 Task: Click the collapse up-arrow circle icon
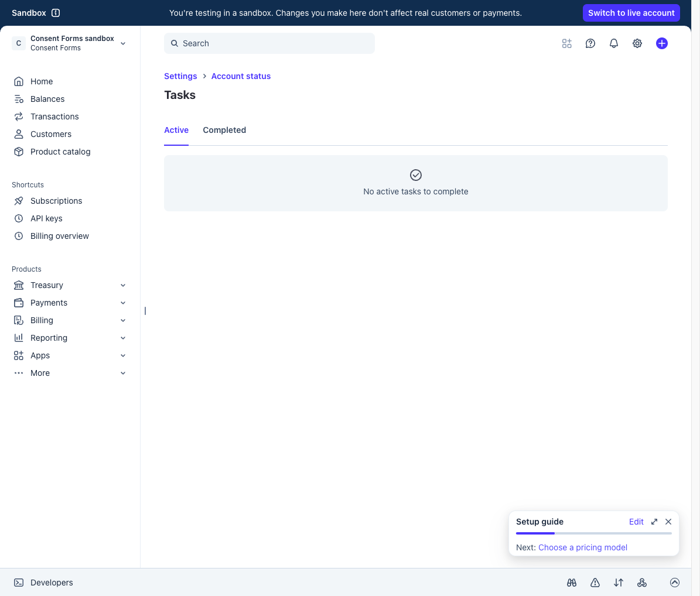pos(675,583)
